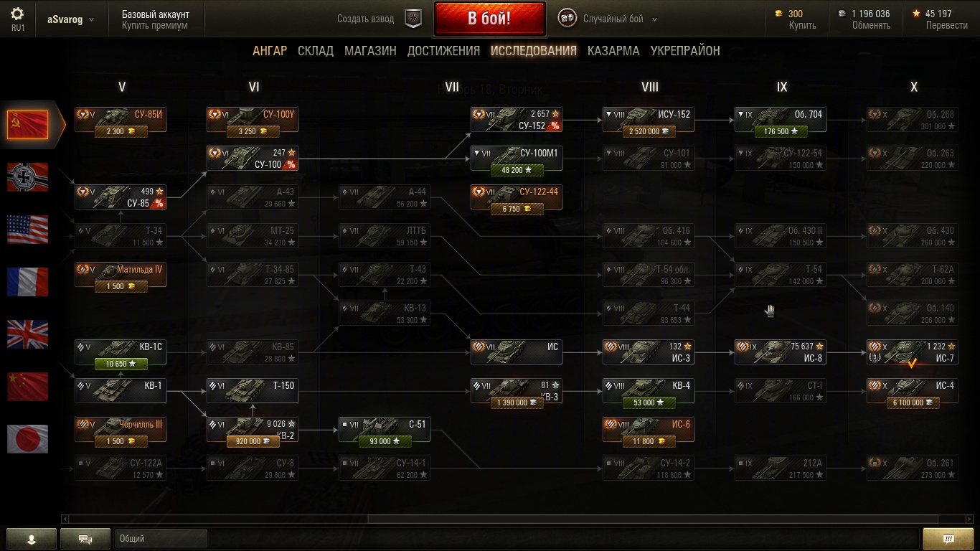Research the СУ-100М1 tank node
Viewport: 980px width, 551px height.
click(516, 159)
